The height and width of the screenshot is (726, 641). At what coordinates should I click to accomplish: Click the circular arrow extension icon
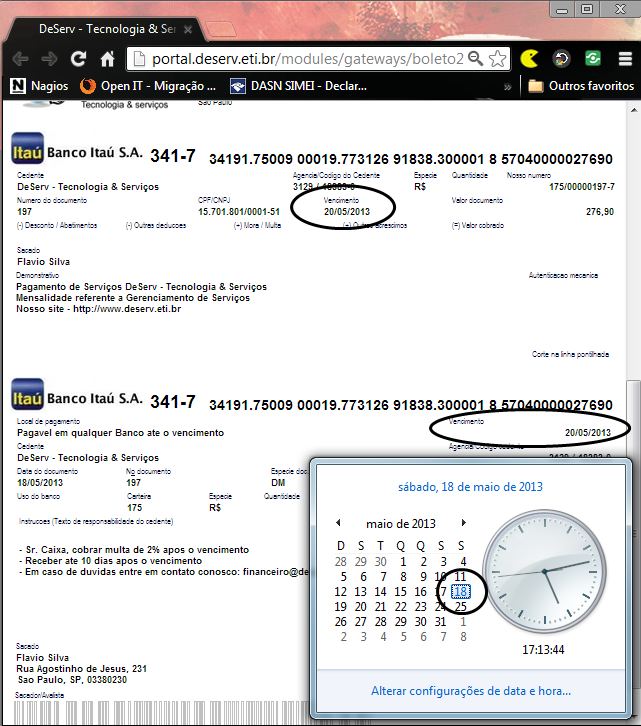click(x=561, y=59)
